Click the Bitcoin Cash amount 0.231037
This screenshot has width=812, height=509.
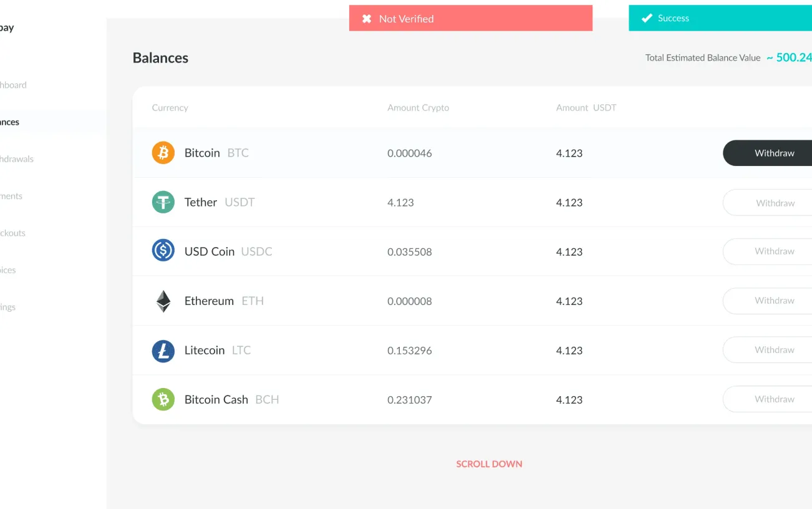pyautogui.click(x=410, y=400)
